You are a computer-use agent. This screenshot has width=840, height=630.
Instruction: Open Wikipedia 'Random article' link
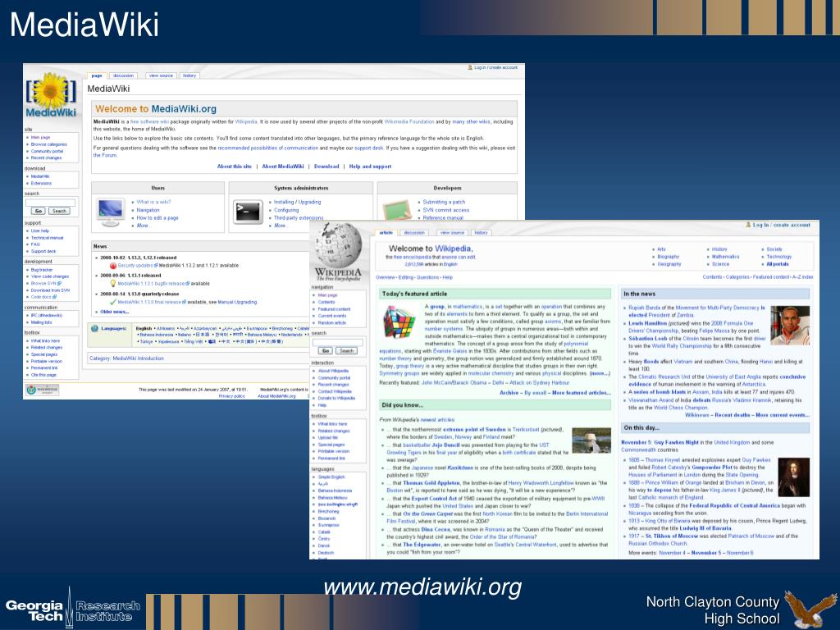[331, 323]
